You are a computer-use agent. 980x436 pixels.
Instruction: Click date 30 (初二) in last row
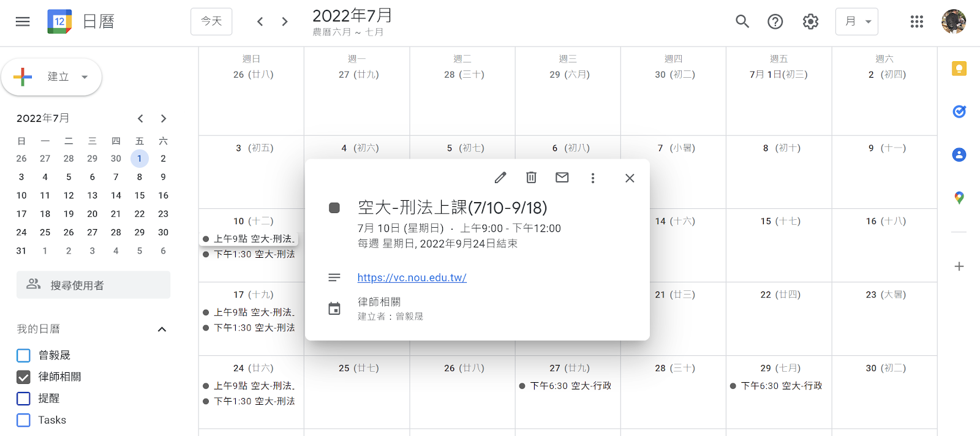886,368
